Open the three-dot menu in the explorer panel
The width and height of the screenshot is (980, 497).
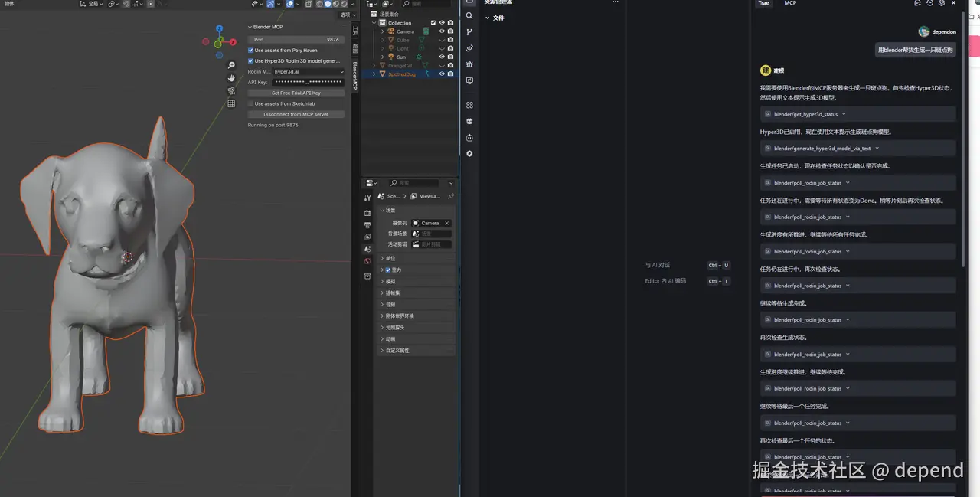pyautogui.click(x=615, y=2)
